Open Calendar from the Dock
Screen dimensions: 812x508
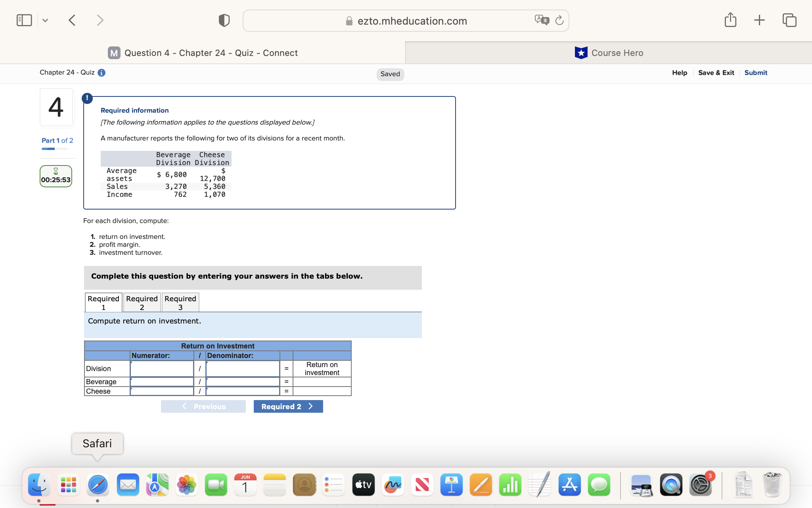245,485
